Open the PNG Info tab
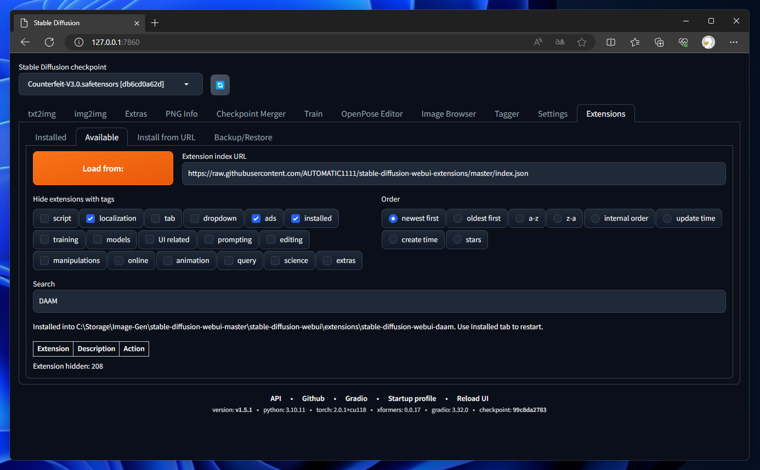 pos(181,114)
